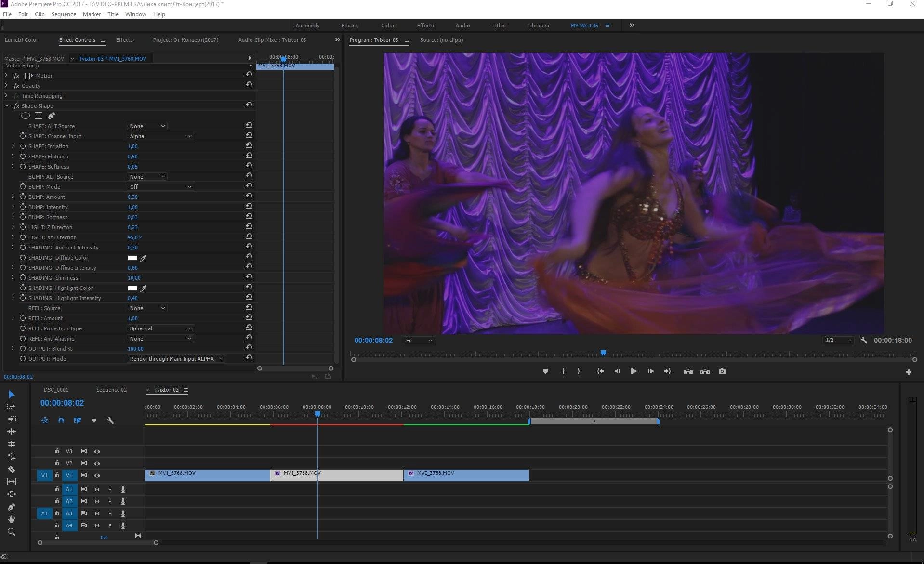The height and width of the screenshot is (564, 924).
Task: Create 4-point polygon mask for Shade Shape
Action: 39,116
